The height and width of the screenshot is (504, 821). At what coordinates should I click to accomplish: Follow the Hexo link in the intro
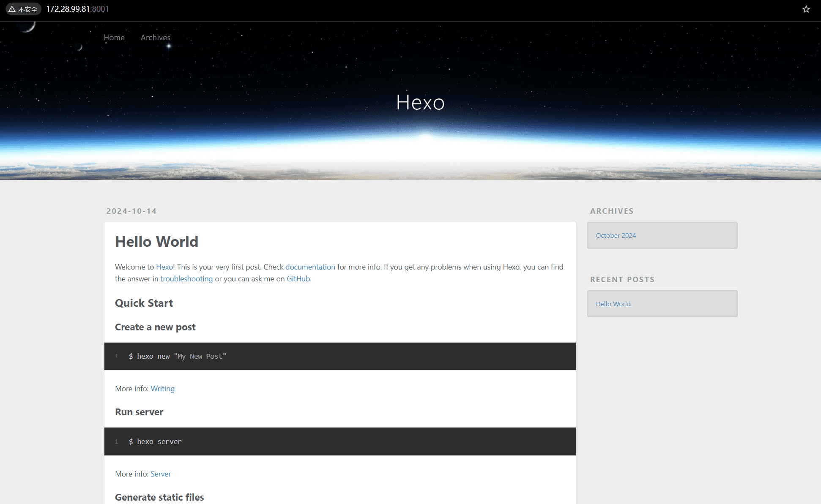pyautogui.click(x=164, y=267)
